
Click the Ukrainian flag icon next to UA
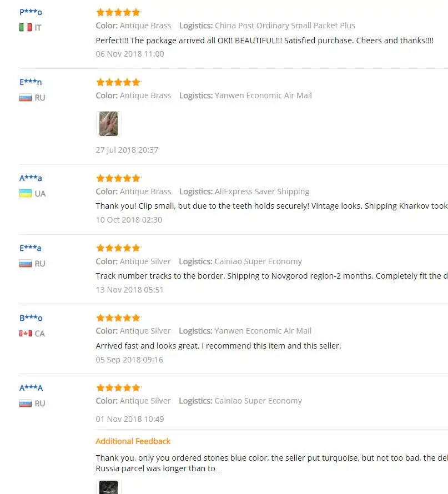click(x=26, y=193)
